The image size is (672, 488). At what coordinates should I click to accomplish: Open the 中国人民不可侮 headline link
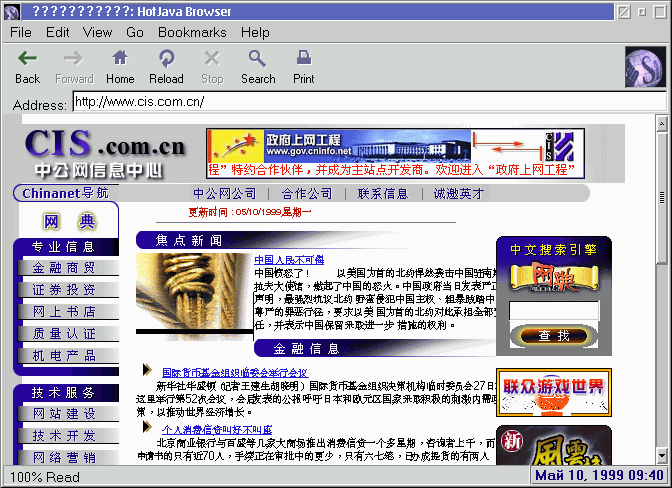(x=289, y=260)
